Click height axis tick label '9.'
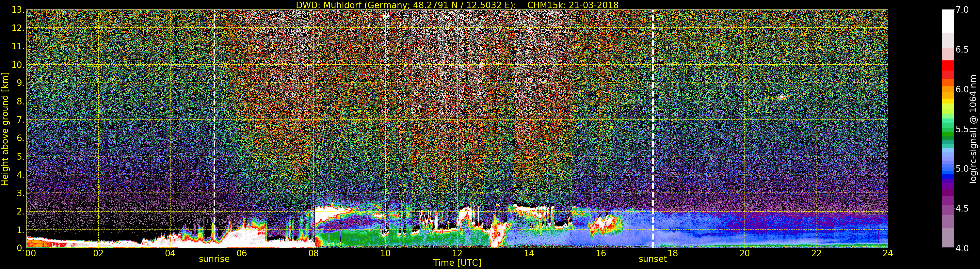The image size is (980, 269). point(21,83)
